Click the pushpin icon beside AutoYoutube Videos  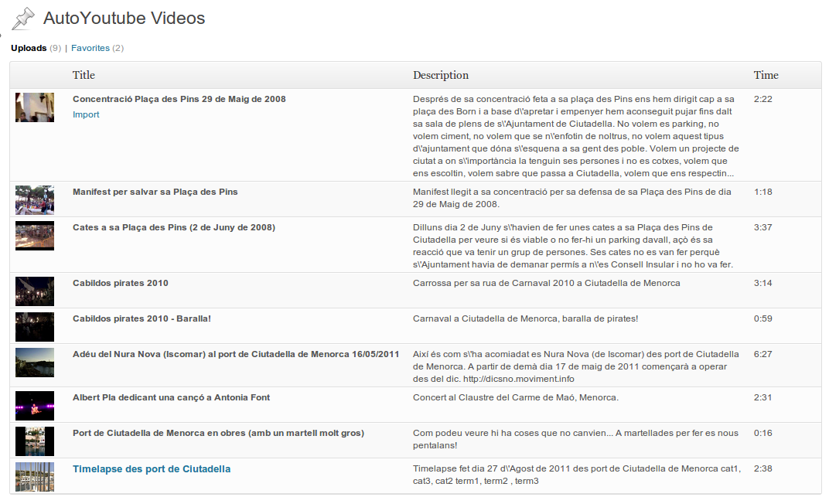[23, 19]
